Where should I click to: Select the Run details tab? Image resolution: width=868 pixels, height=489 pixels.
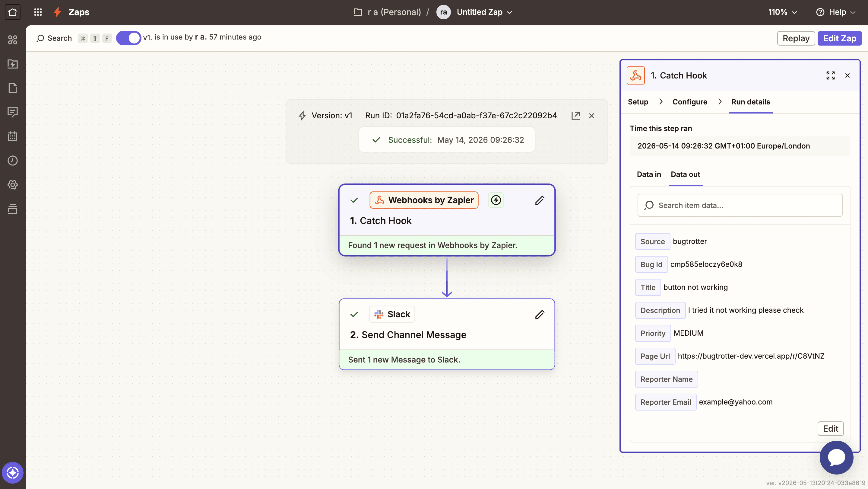tap(751, 102)
